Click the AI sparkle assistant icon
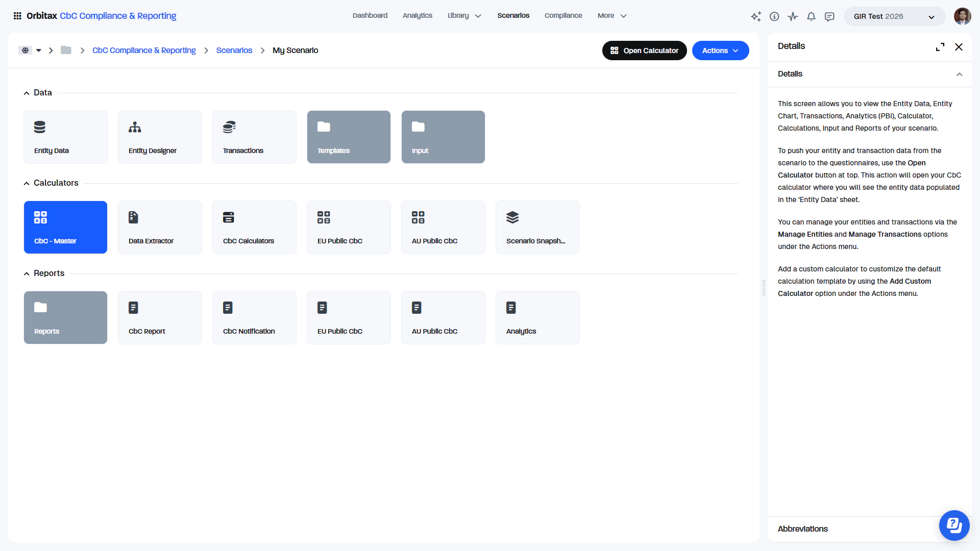980x551 pixels. (x=756, y=16)
